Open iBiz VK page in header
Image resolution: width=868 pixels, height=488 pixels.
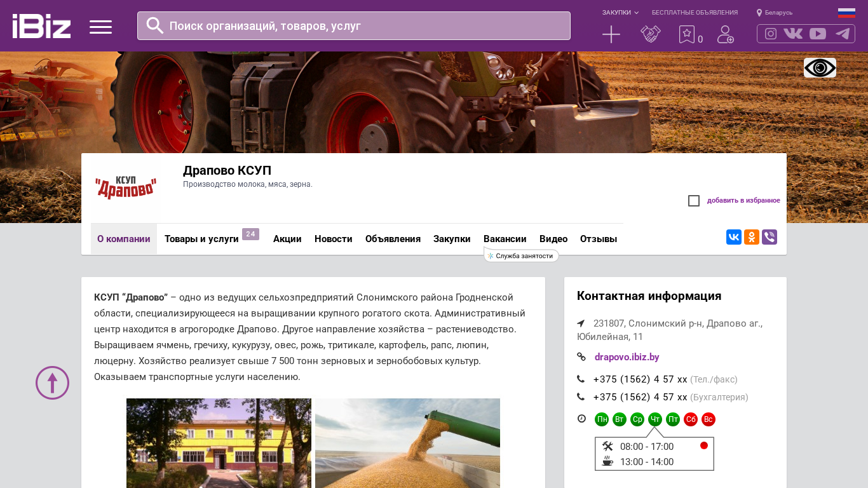coord(793,34)
